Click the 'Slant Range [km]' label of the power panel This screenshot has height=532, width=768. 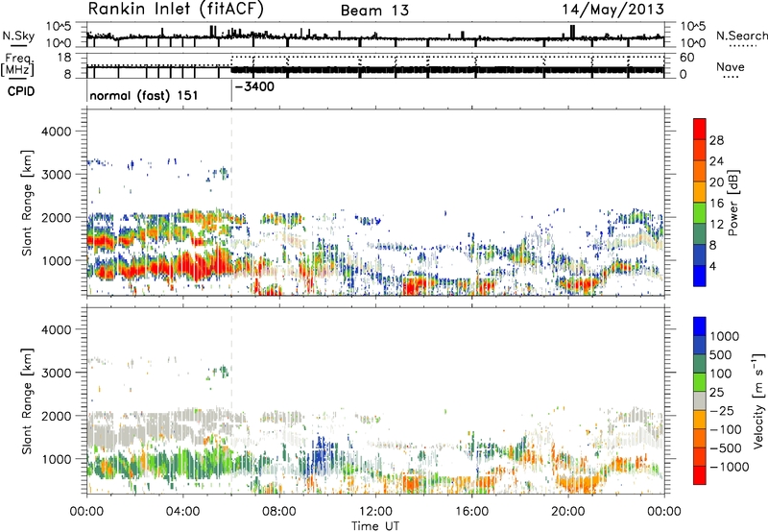point(27,203)
